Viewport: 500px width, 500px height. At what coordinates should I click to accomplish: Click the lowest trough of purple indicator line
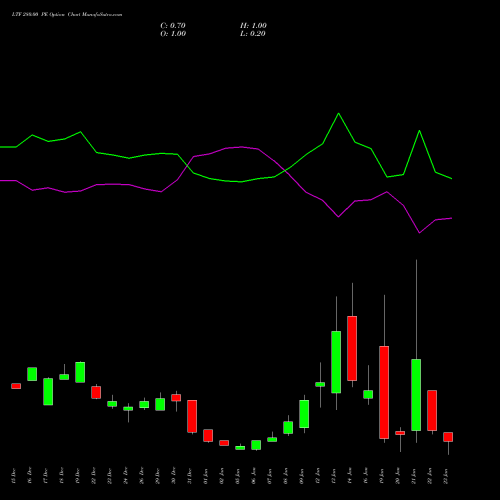point(419,233)
